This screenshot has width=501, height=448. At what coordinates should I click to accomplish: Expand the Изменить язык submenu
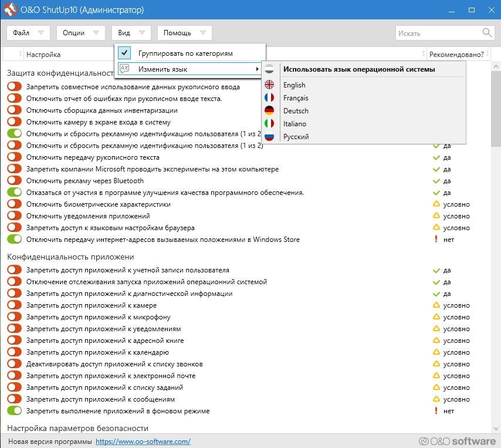[190, 69]
